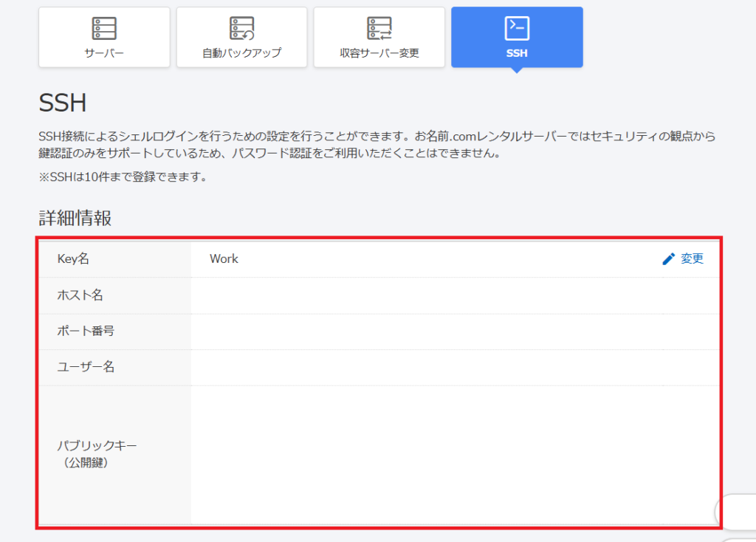Click the Key名 row label
The image size is (756, 542).
pos(73,259)
